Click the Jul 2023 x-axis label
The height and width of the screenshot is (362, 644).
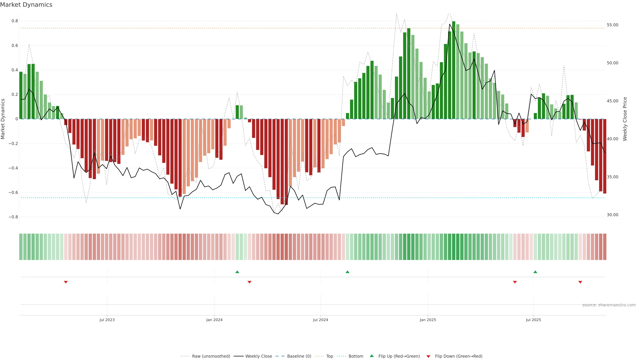coord(107,320)
